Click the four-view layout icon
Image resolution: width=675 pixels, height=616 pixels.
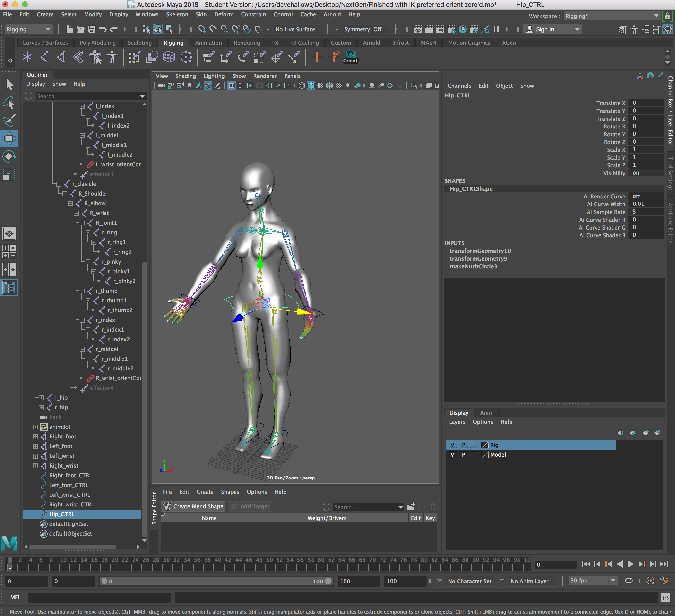coord(9,252)
